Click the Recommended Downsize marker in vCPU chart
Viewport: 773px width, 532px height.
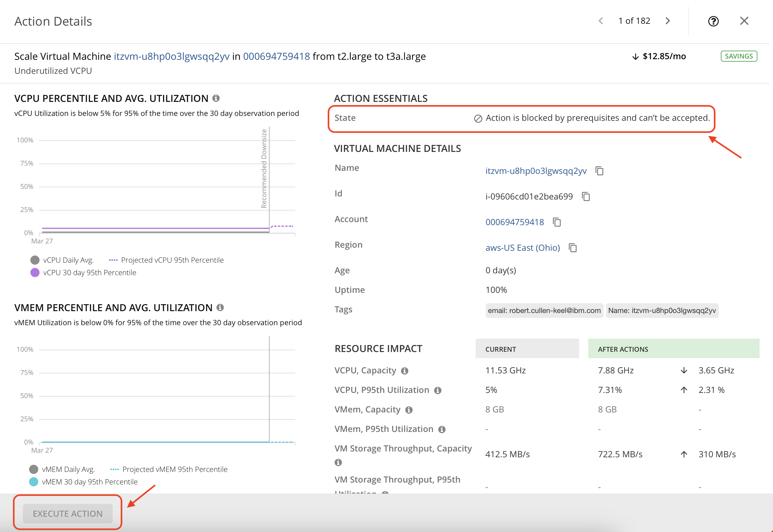264,169
